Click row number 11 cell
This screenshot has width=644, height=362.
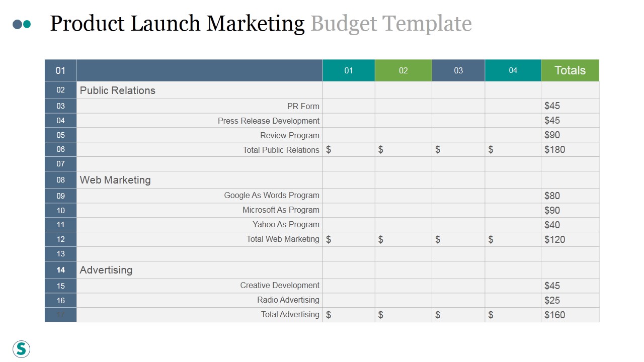tap(60, 225)
